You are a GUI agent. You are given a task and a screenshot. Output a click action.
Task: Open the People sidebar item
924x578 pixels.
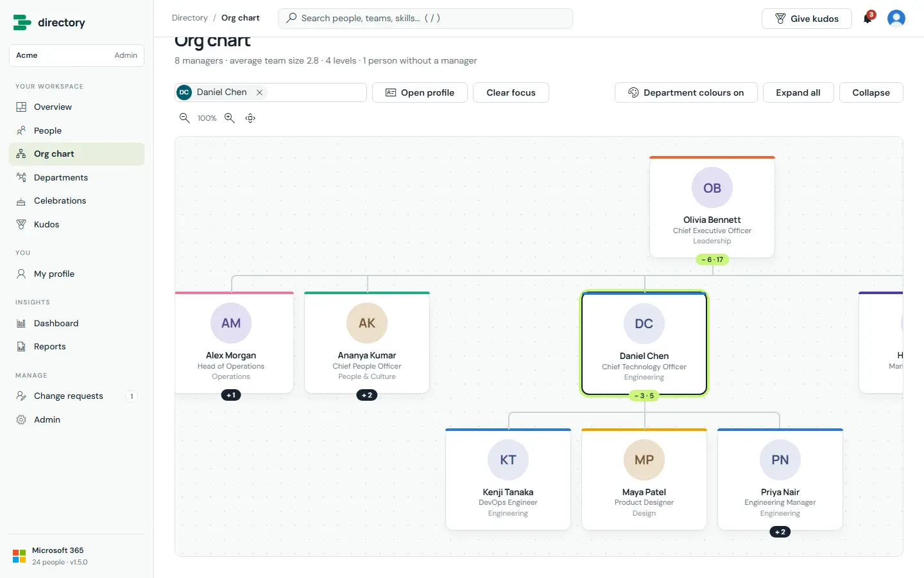click(76, 130)
